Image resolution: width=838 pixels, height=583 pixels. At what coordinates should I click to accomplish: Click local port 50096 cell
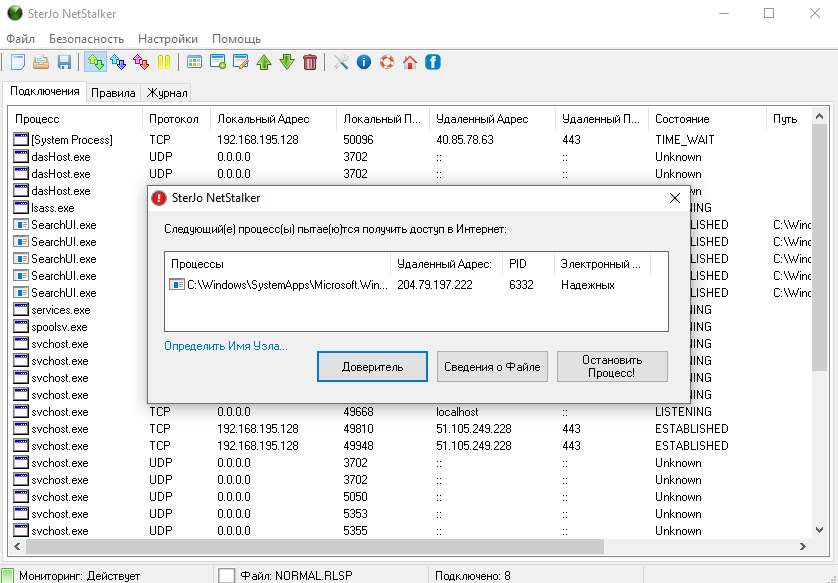pyautogui.click(x=359, y=140)
